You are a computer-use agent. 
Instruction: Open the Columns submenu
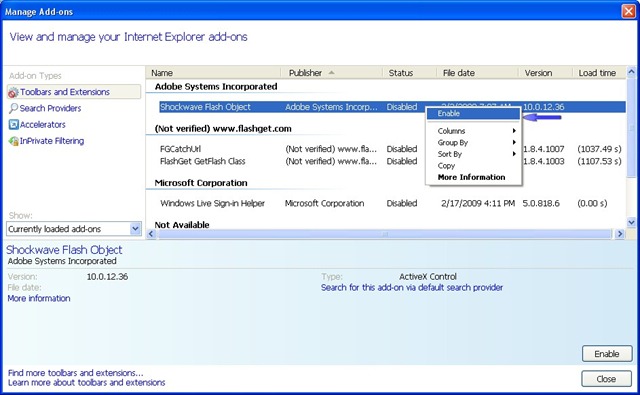[473, 131]
